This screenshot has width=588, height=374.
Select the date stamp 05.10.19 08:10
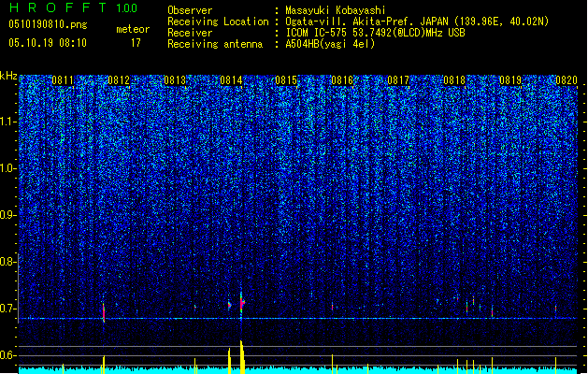(48, 43)
